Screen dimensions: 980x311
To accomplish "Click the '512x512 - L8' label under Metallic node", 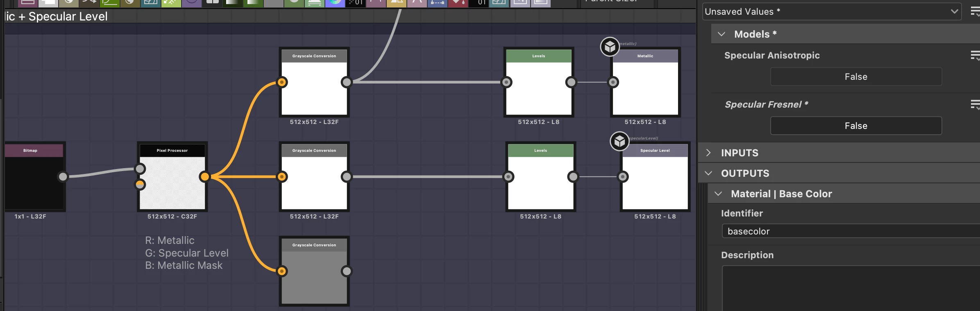I will point(645,122).
